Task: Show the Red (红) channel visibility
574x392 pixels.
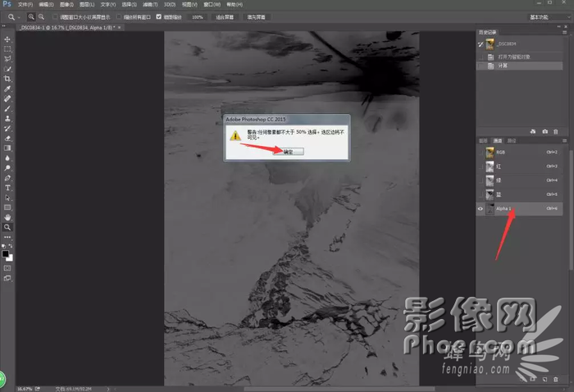Action: 481,166
